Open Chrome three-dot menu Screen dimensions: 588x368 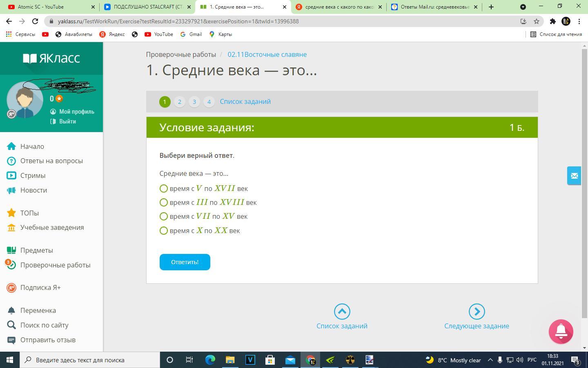pyautogui.click(x=579, y=21)
